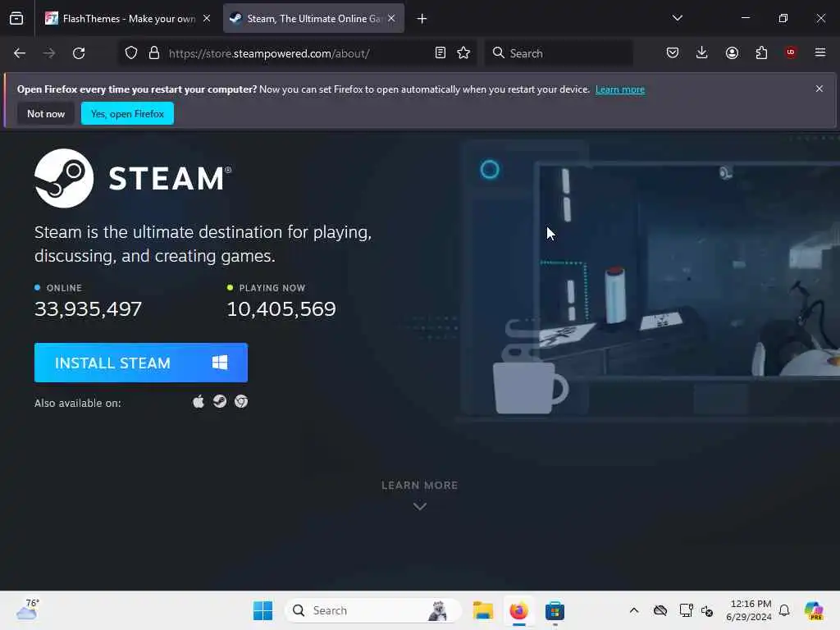Reload the current page
Screen dimensions: 840x630
79,53
